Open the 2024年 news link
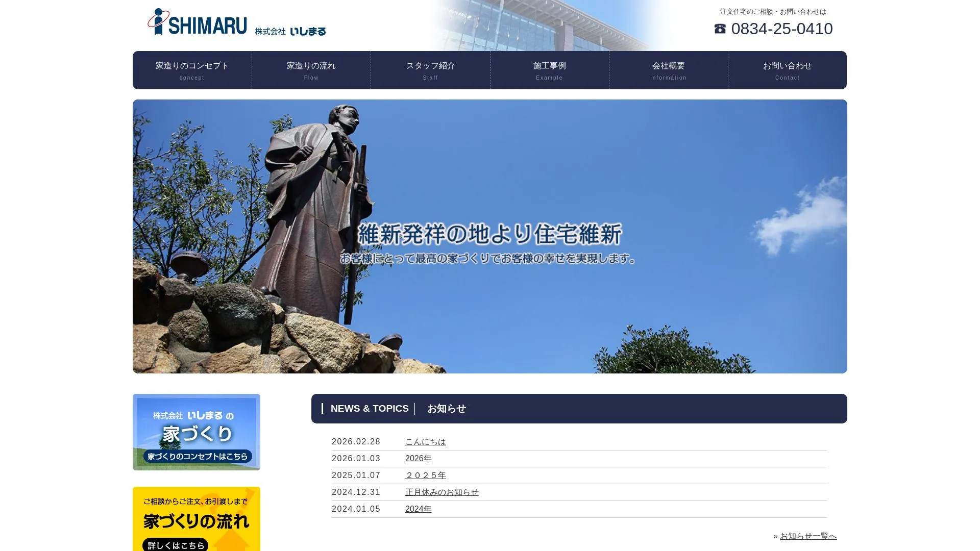The width and height of the screenshot is (980, 551). 419,509
